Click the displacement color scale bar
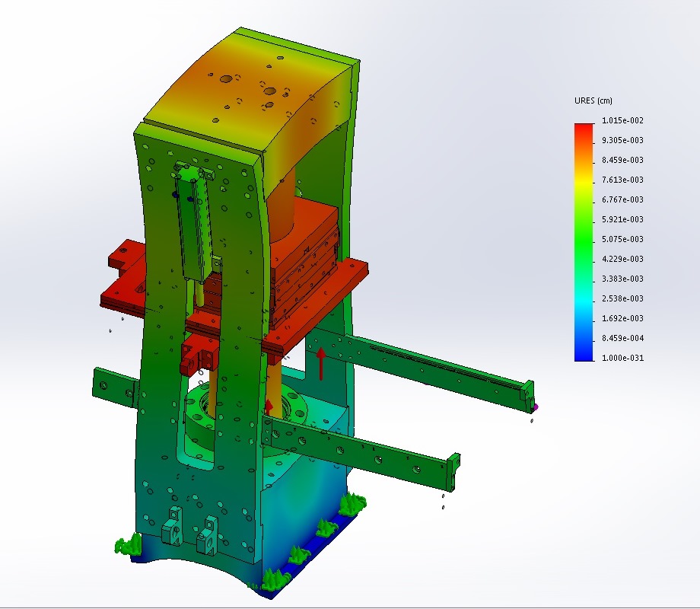The height and width of the screenshot is (609, 700). pos(584,242)
